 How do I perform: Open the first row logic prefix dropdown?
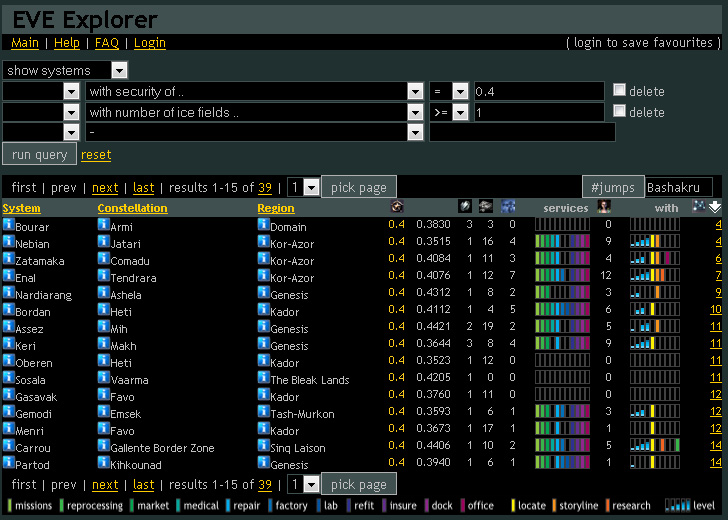pos(41,91)
